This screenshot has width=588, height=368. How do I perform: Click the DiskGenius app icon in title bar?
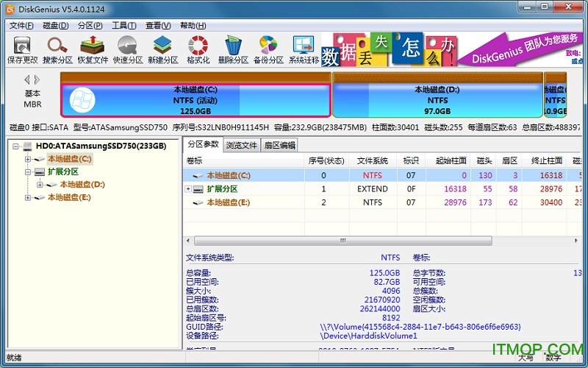click(x=10, y=9)
